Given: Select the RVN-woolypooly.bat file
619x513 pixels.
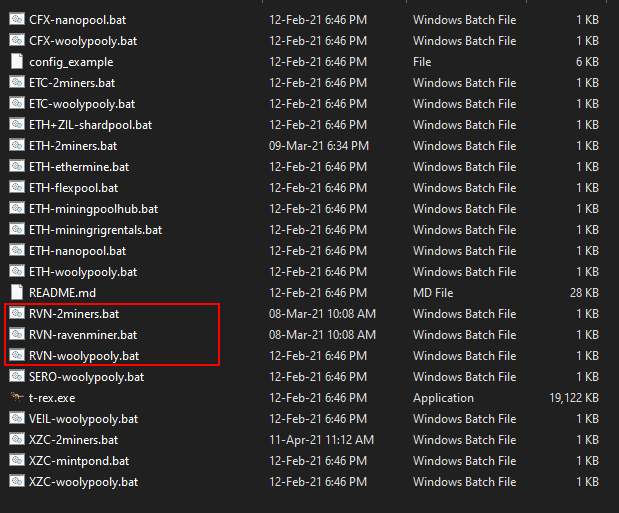Looking at the screenshot, I should point(84,356).
